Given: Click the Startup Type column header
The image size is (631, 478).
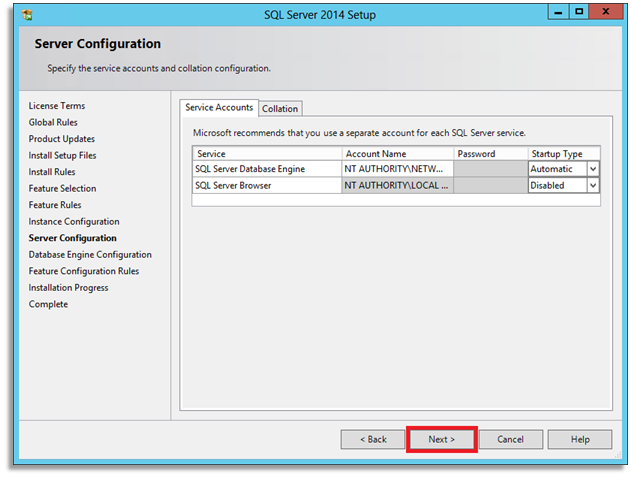Looking at the screenshot, I should (564, 154).
